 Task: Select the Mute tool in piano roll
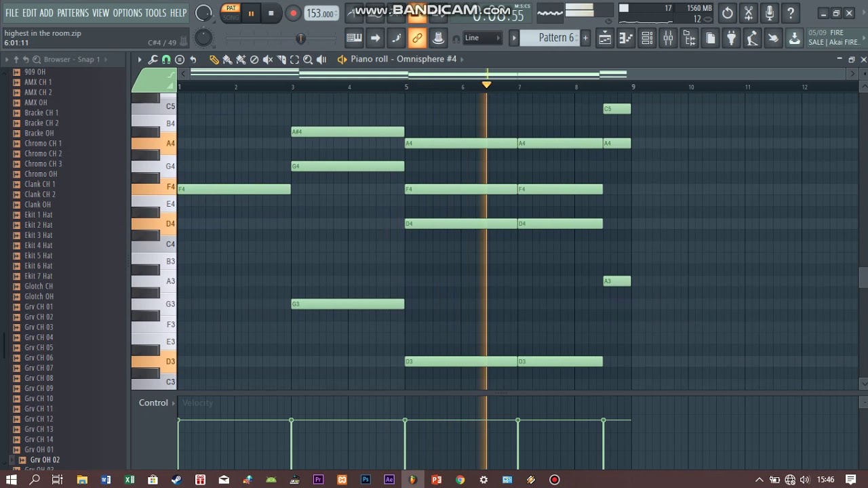point(268,60)
